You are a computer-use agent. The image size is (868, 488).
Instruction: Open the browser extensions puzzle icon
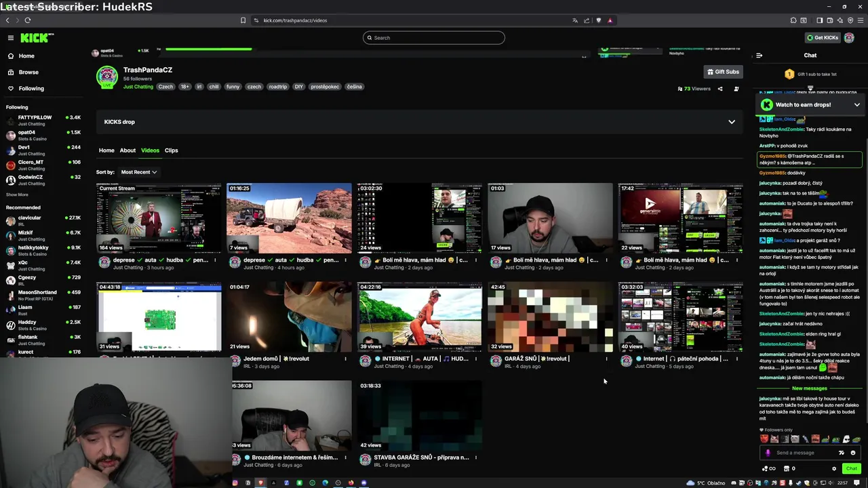793,20
